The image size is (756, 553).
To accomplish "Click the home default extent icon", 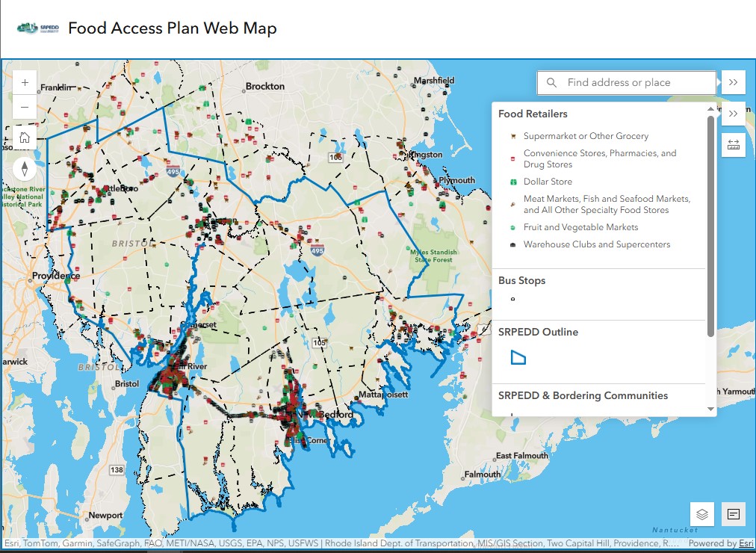I will point(25,137).
